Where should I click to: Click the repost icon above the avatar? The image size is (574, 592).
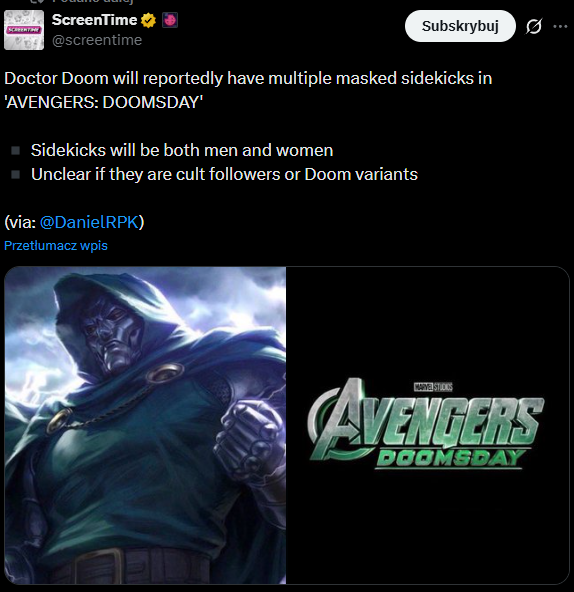(x=37, y=2)
